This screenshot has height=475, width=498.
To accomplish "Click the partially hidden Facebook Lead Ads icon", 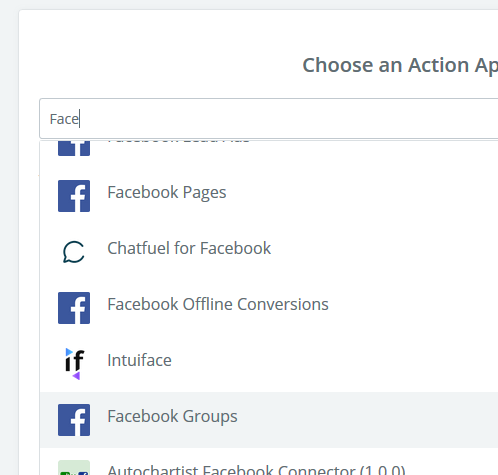I will point(74,148).
